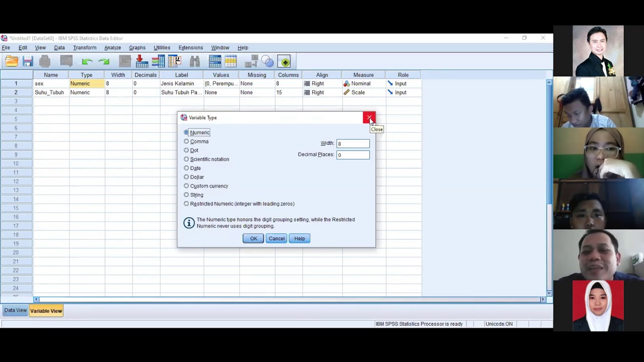
Task: Click the 'sex' variable name cell
Action: (51, 83)
